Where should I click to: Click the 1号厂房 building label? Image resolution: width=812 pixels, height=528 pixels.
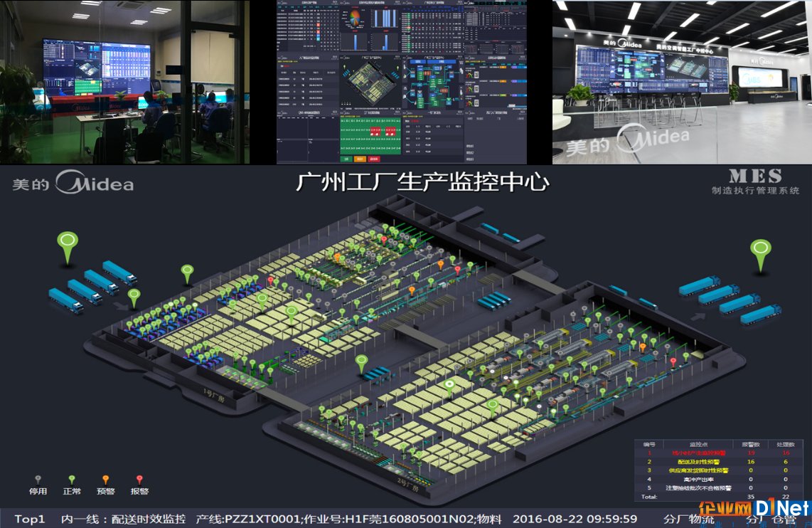coord(213,396)
